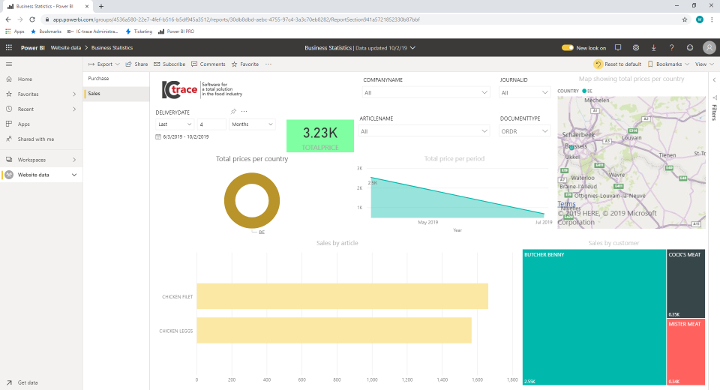Viewport: 720px width, 390px height.
Task: Open the Export menu
Action: point(104,64)
